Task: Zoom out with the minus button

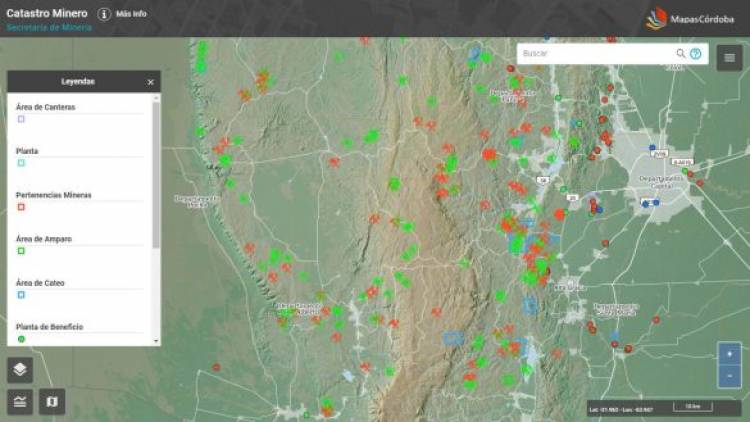Action: pos(729,377)
